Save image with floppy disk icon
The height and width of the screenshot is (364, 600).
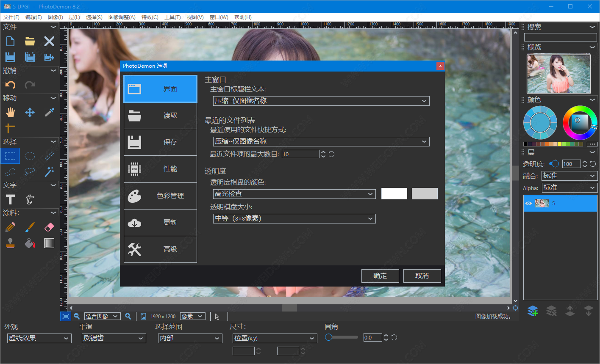(x=10, y=57)
